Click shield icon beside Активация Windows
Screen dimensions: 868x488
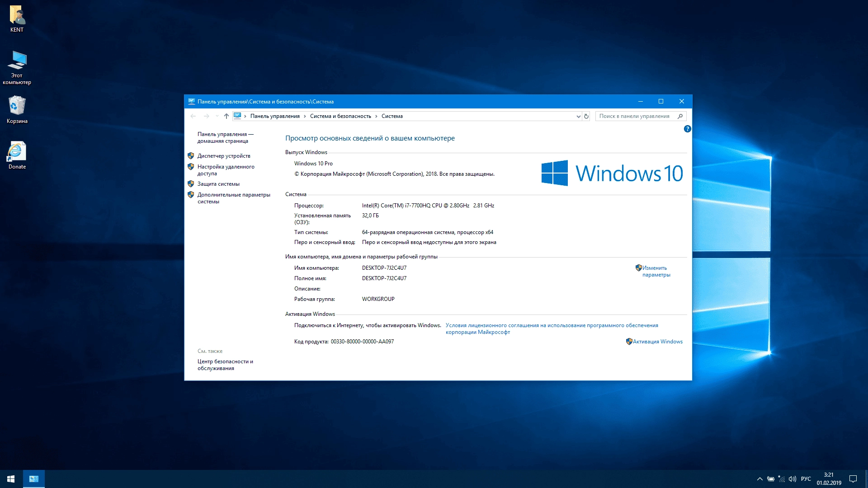point(629,342)
